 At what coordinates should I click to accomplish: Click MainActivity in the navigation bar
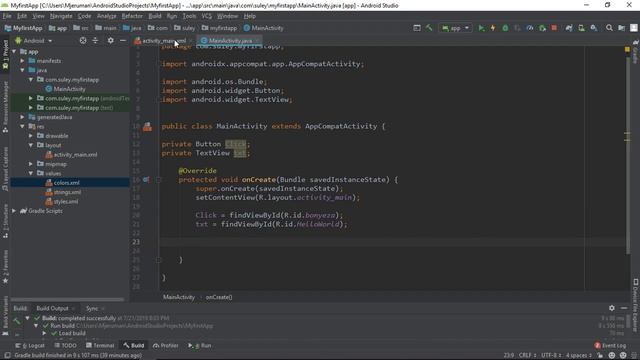click(x=264, y=28)
